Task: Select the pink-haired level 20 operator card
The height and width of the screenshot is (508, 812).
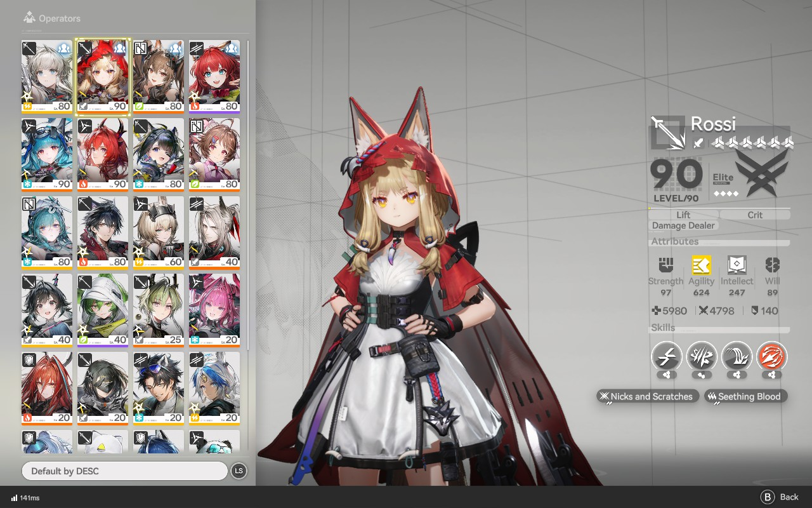Action: 214,311
